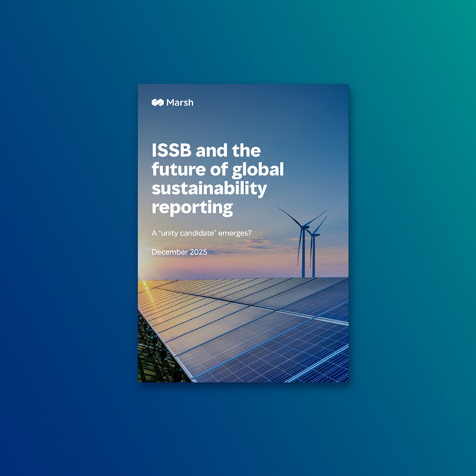Click the Marsh logo icon
This screenshot has width=476, height=476.
coord(157,102)
